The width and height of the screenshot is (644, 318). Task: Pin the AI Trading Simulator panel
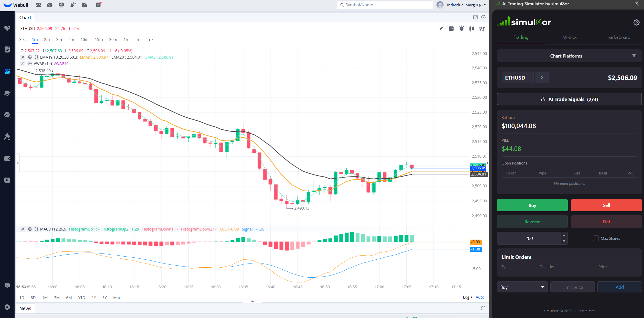(637, 4)
